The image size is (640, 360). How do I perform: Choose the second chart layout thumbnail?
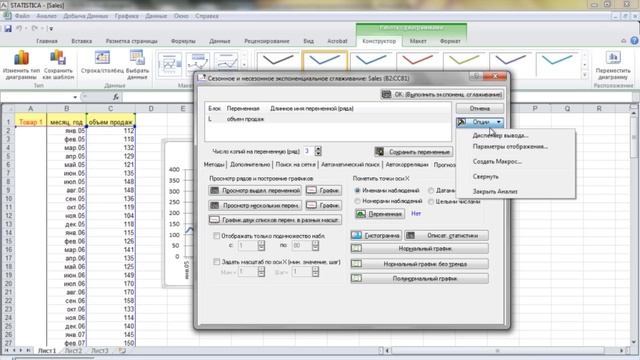tap(198, 64)
